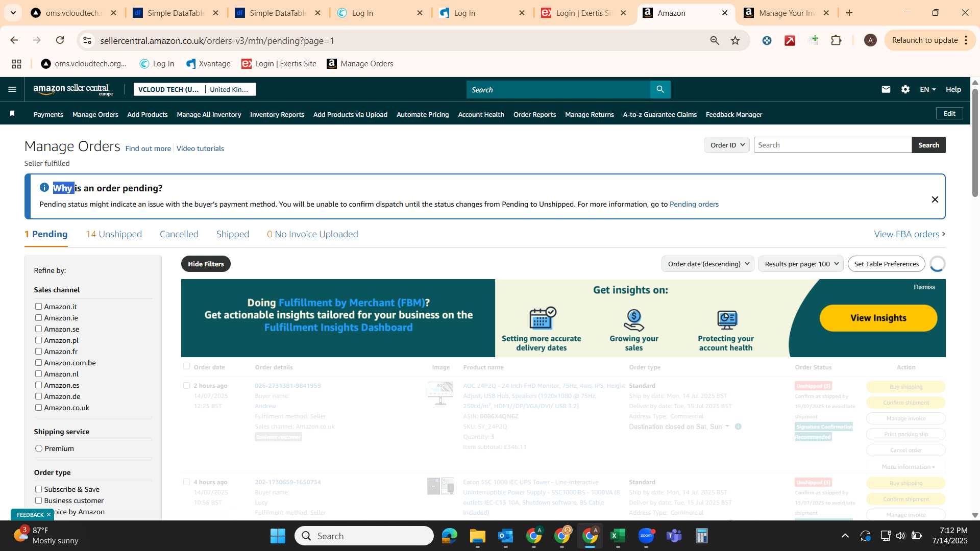
Task: Expand the Destination closed on Sat, Sun arrow
Action: pos(727,426)
